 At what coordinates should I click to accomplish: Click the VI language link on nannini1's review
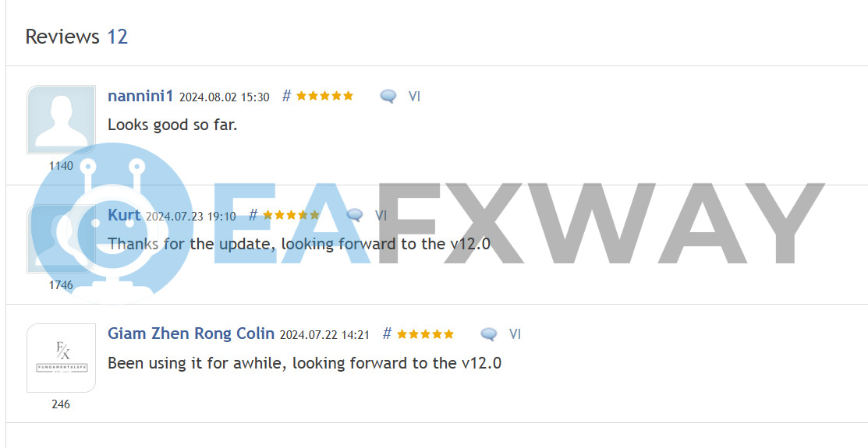pyautogui.click(x=414, y=97)
